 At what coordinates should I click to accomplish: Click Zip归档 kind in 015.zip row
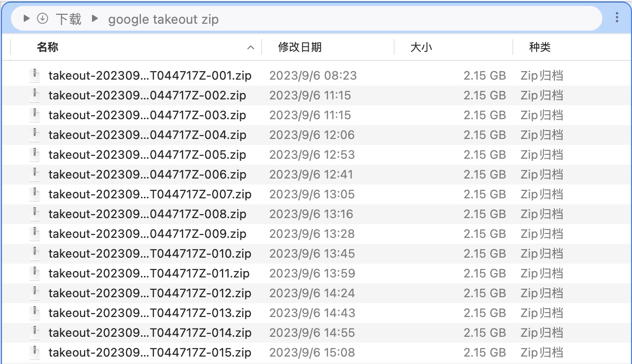tap(542, 353)
